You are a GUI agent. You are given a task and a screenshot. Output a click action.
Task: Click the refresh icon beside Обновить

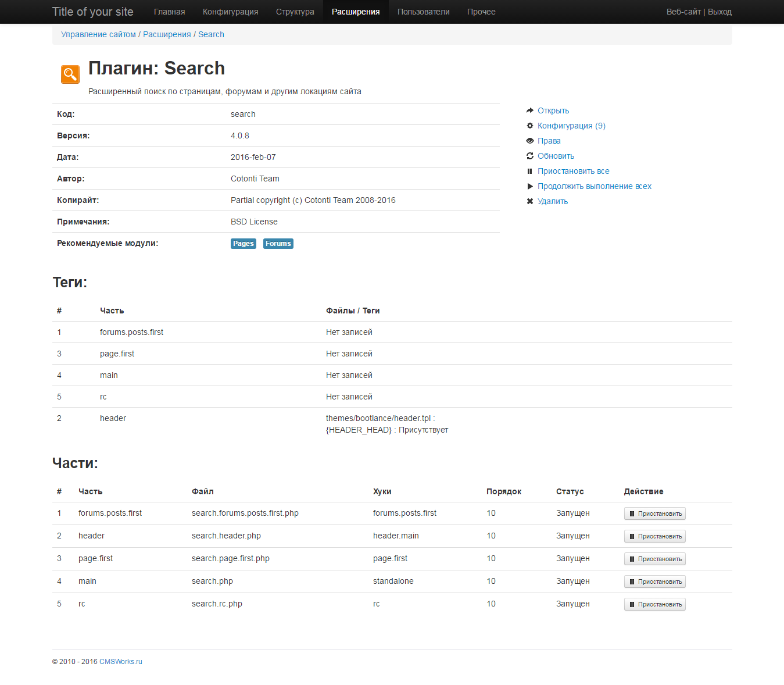529,156
